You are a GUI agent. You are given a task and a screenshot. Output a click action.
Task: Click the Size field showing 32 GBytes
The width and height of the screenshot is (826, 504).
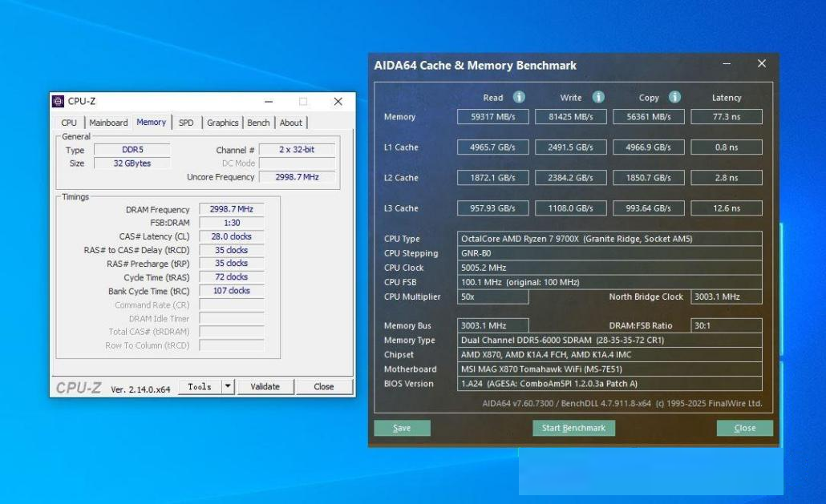coord(132,163)
